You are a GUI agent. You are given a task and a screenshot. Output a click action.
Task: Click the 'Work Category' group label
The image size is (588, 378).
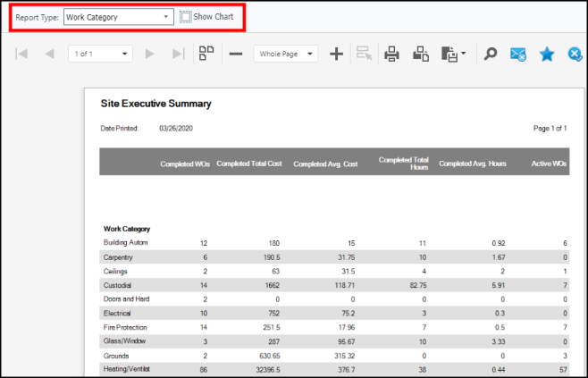click(x=127, y=229)
